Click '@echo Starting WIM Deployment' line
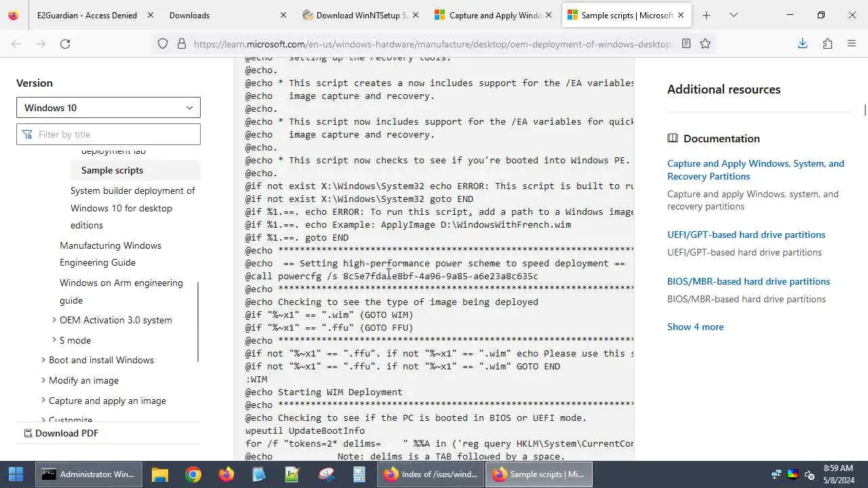Screen dimensions: 868x488 [323, 392]
